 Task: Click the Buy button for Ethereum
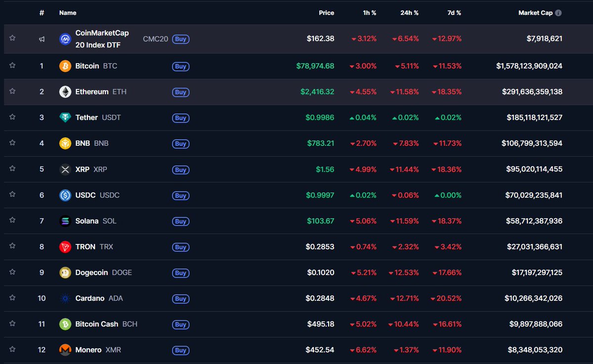tap(181, 92)
